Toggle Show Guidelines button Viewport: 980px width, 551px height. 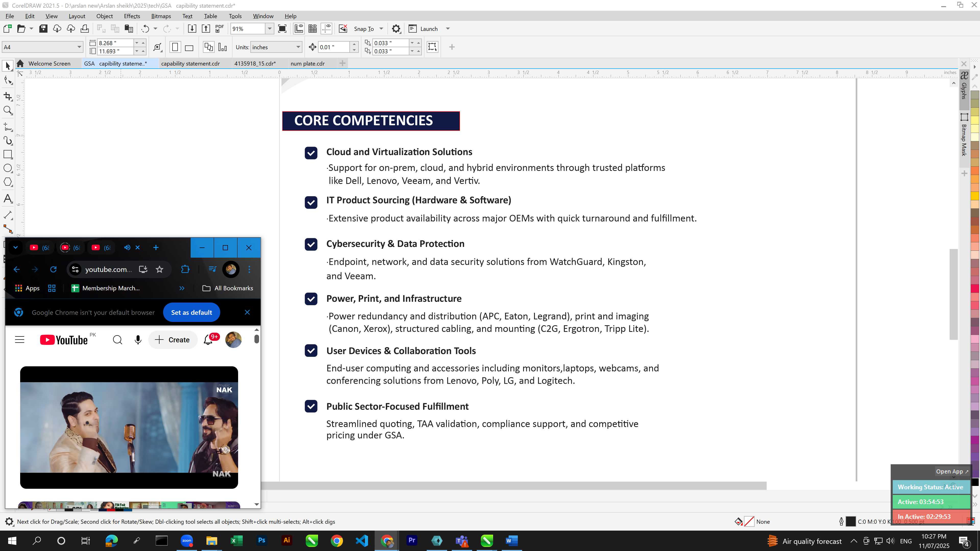(x=326, y=29)
